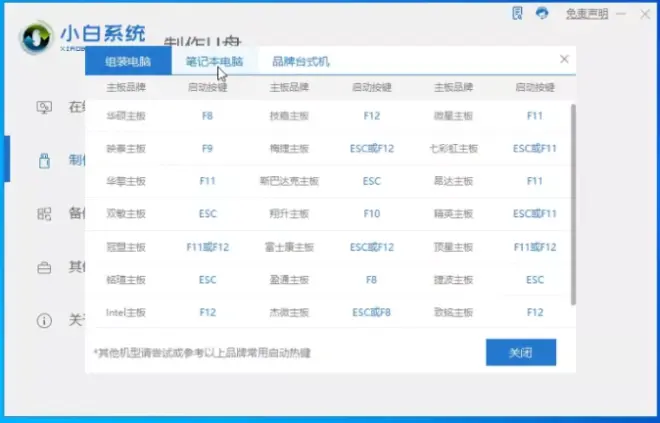Click the F8 key beside 华硕主板
The height and width of the screenshot is (423, 660).
click(x=208, y=116)
